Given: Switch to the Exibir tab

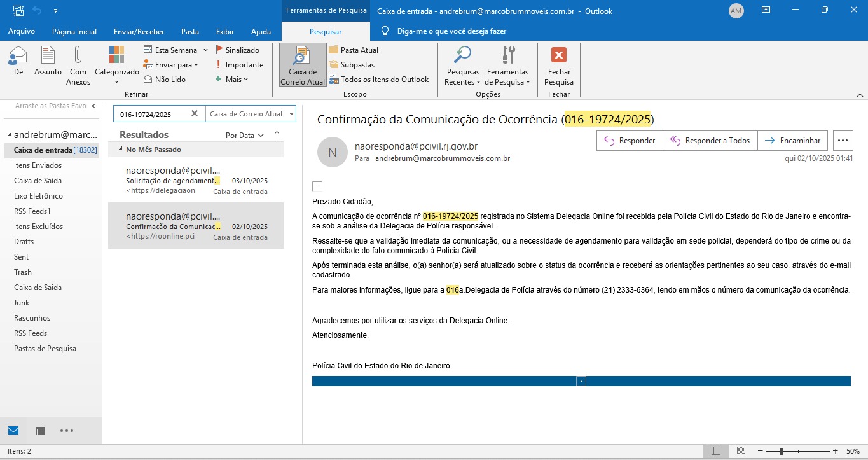Looking at the screenshot, I should [x=225, y=32].
